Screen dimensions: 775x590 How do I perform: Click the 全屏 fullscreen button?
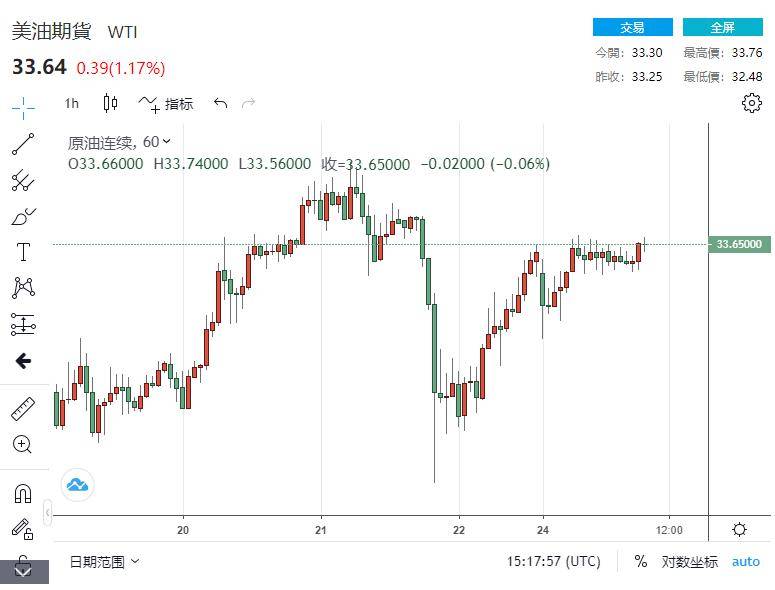(722, 27)
